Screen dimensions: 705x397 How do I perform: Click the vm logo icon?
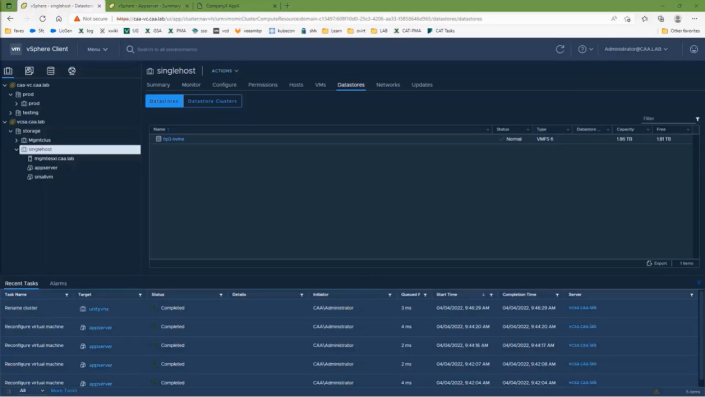15,49
